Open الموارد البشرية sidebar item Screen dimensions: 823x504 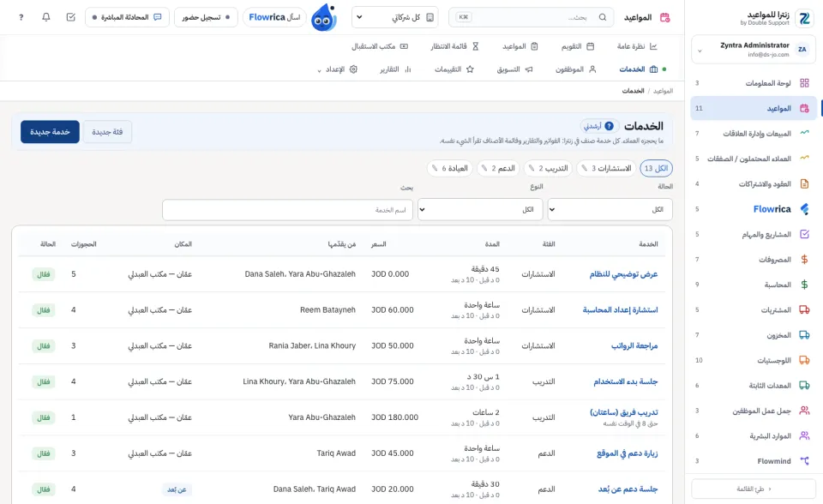754,435
